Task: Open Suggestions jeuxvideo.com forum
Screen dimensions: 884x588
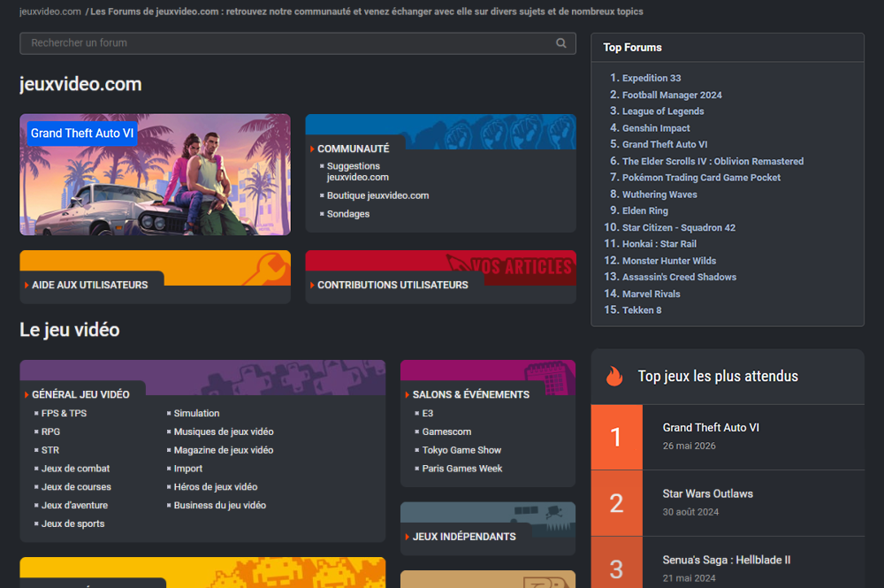Action: point(357,172)
